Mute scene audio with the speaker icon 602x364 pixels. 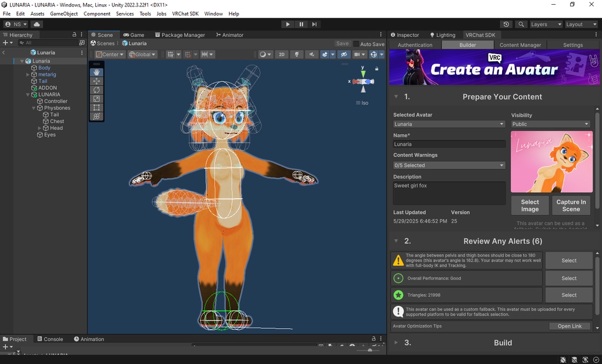[312, 54]
